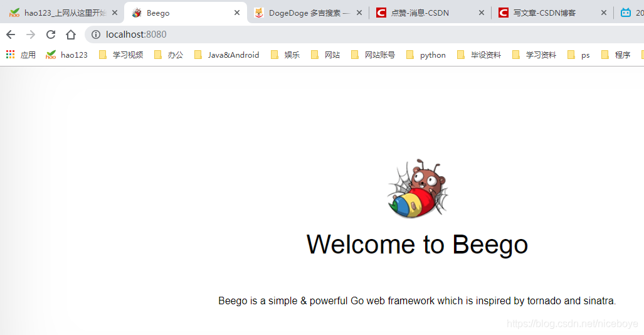Close the hao123 tab
Screen dimensions: 644x335
pyautogui.click(x=115, y=13)
